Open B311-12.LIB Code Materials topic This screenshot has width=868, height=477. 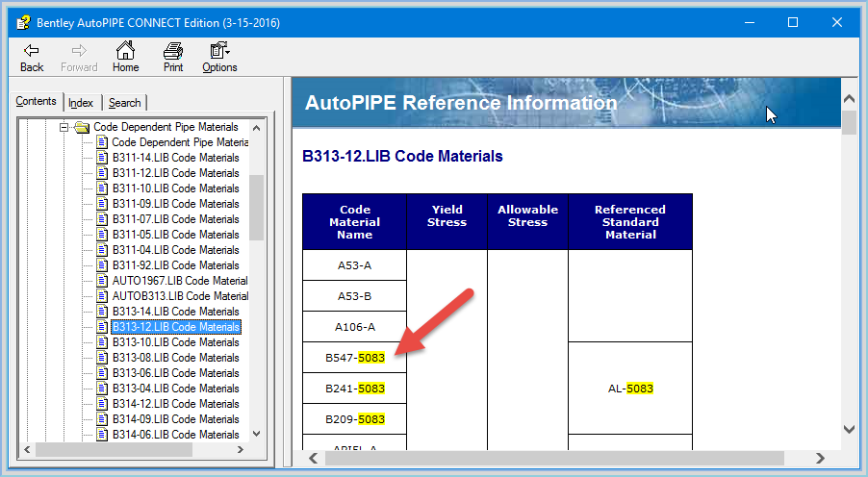click(175, 173)
